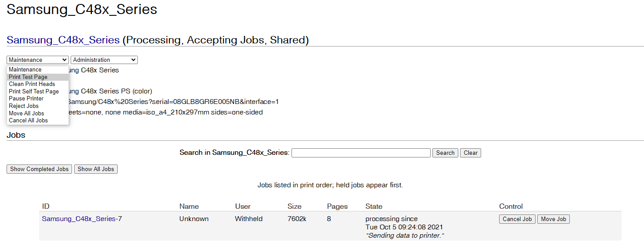This screenshot has height=250, width=644.
Task: Choose Reject Jobs option
Action: point(38,106)
